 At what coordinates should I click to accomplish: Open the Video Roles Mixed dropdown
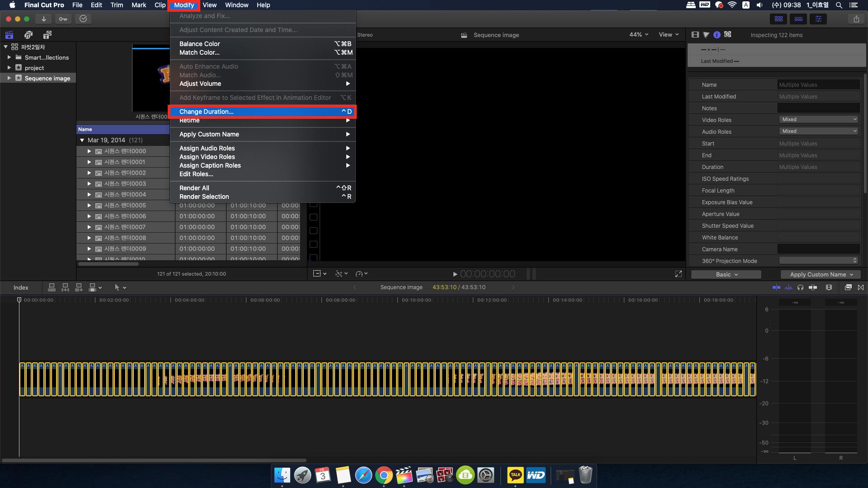pos(818,119)
